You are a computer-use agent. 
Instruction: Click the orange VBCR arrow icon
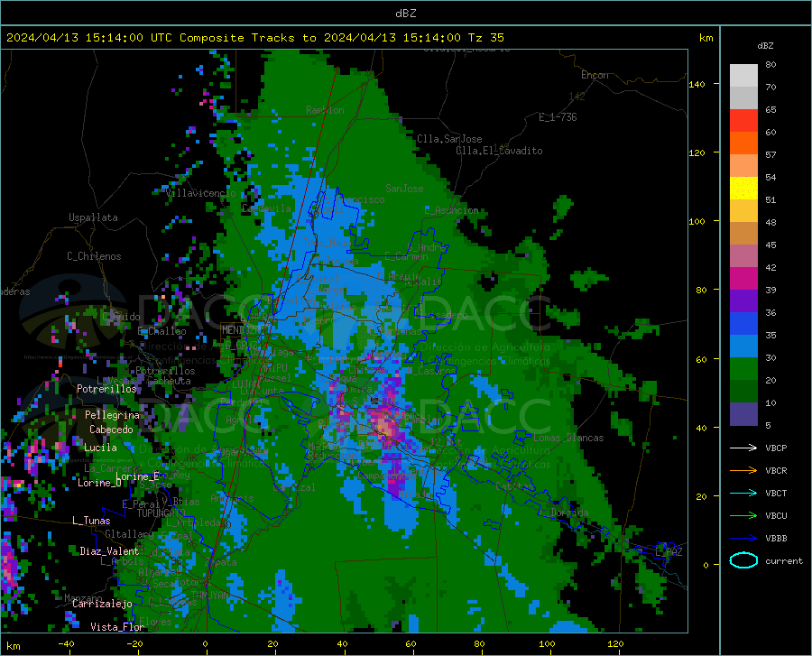pyautogui.click(x=743, y=471)
